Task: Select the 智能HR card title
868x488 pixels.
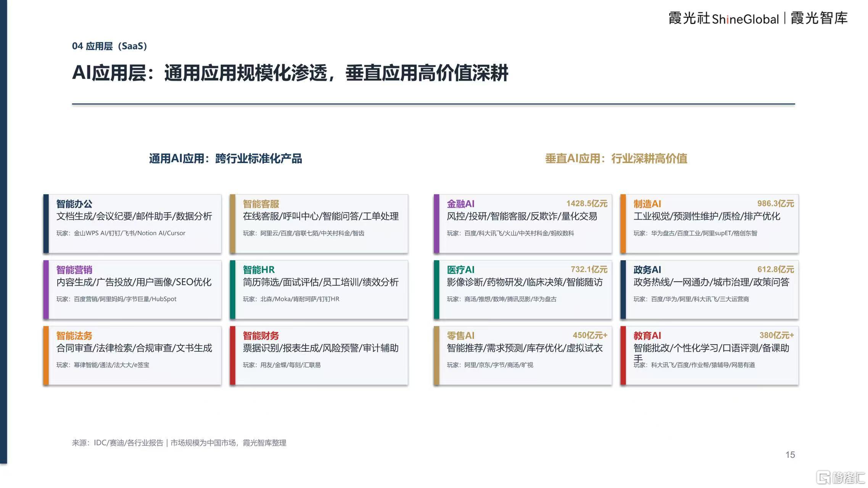Action: pyautogui.click(x=259, y=270)
